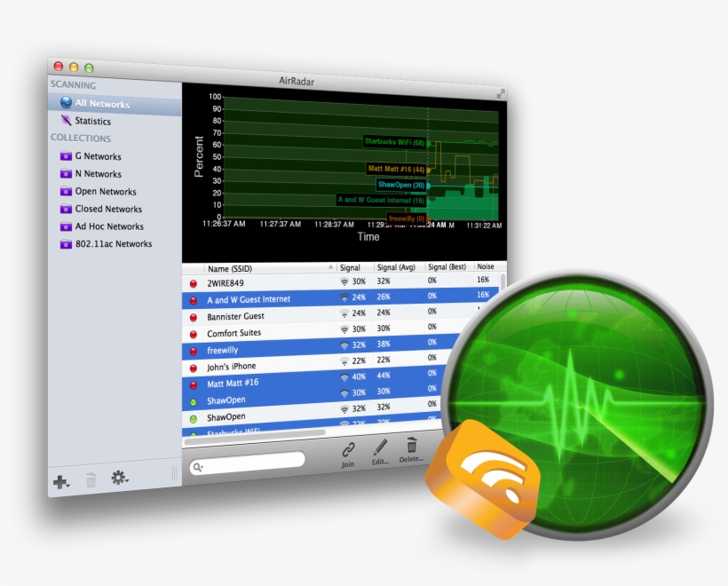Click the Edit pencil icon
This screenshot has height=586, width=728.
click(x=380, y=447)
